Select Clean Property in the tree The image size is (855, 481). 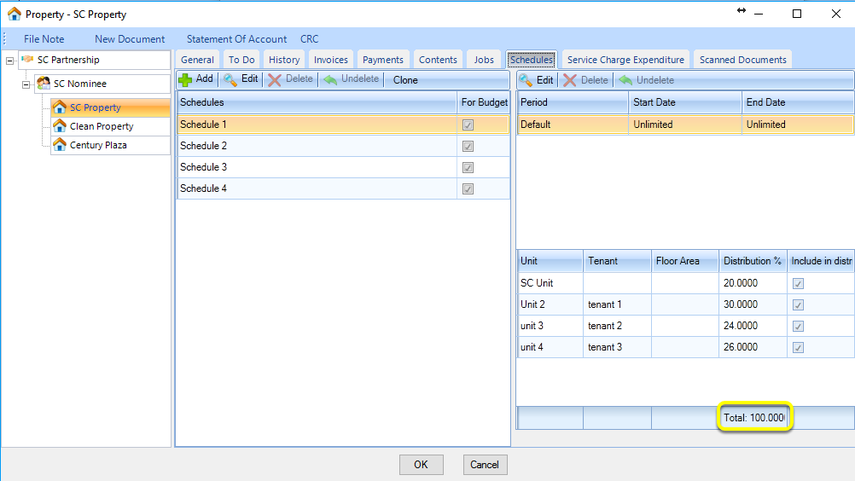111,126
